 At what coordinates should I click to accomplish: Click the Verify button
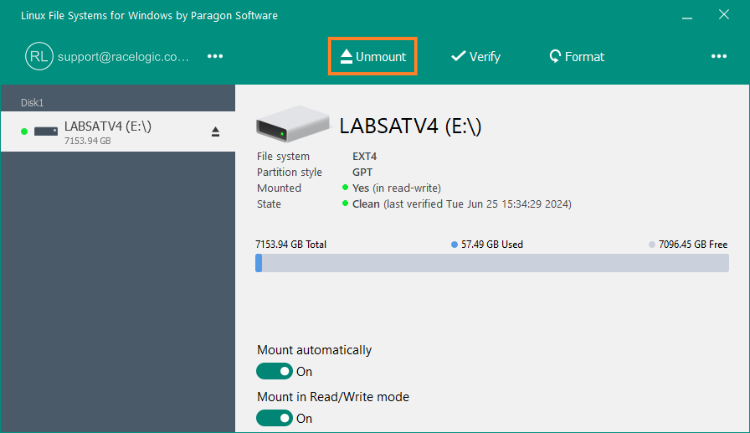point(475,56)
